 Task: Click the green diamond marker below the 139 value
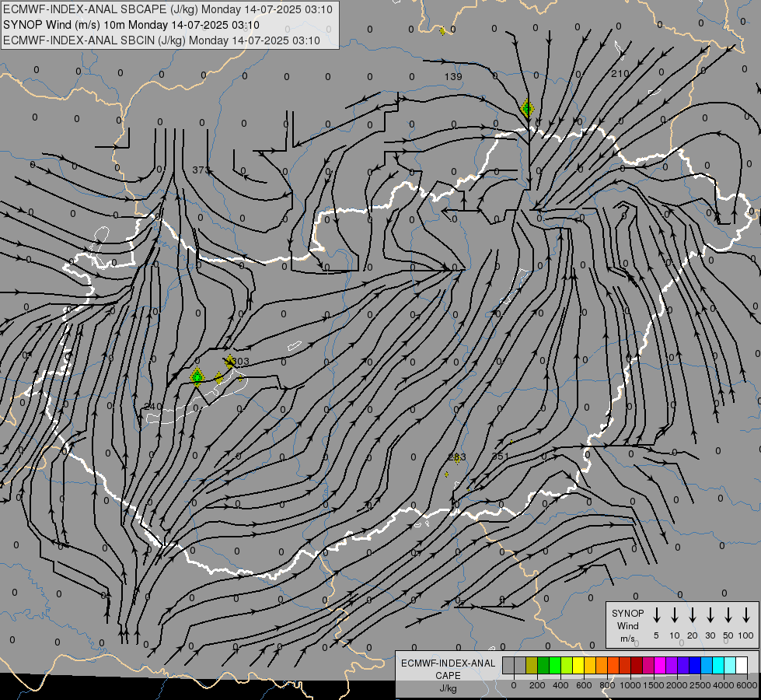point(527,108)
